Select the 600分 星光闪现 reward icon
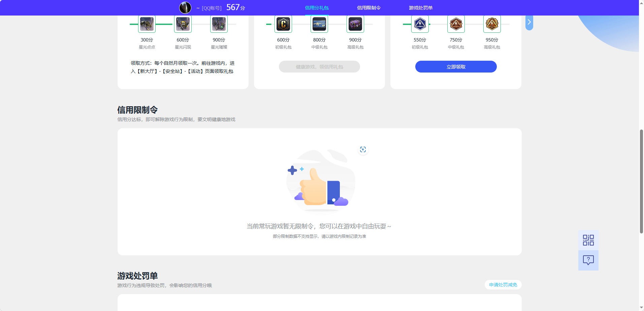The height and width of the screenshot is (311, 644). point(183,24)
